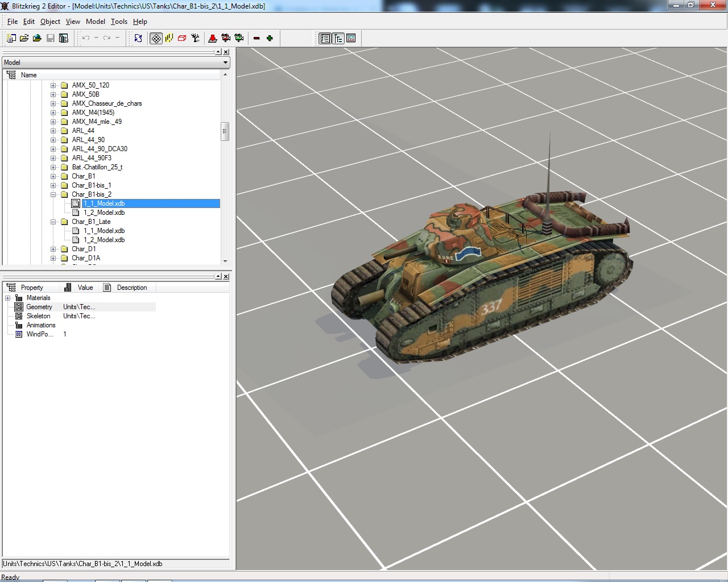Click the tree scrollbar down arrow

[225, 261]
